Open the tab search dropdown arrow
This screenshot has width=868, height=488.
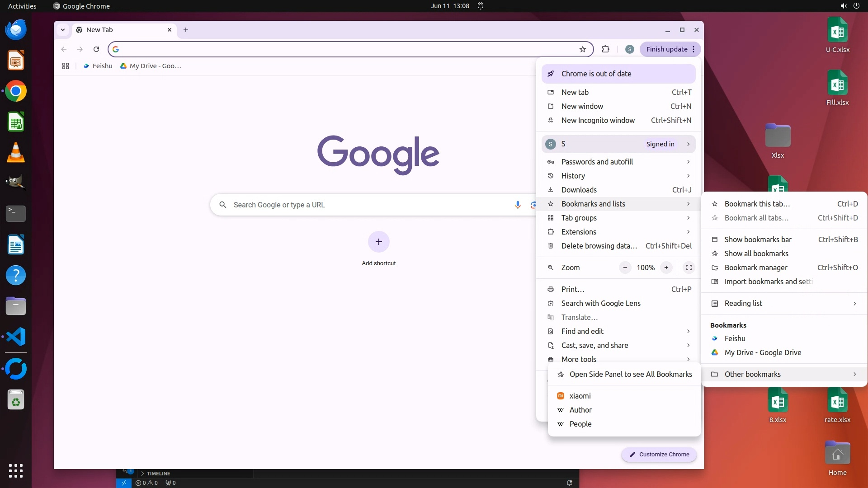[63, 30]
